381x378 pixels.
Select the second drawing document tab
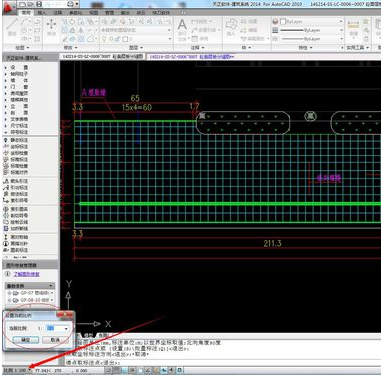(x=191, y=57)
